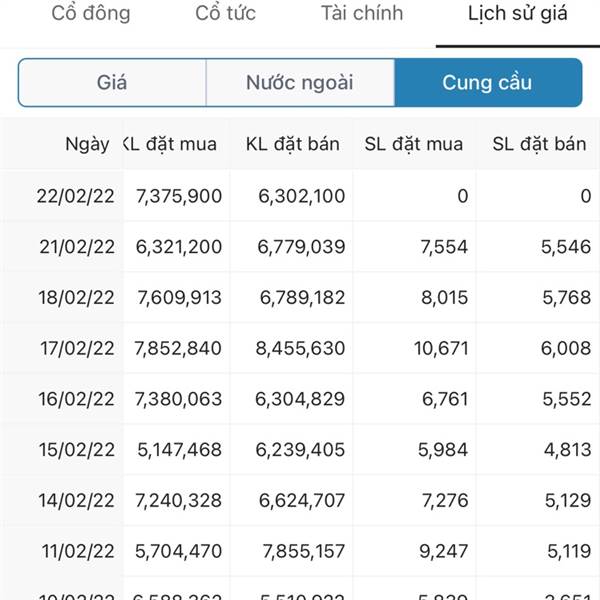Select the 16/02/22 date row

(x=300, y=399)
